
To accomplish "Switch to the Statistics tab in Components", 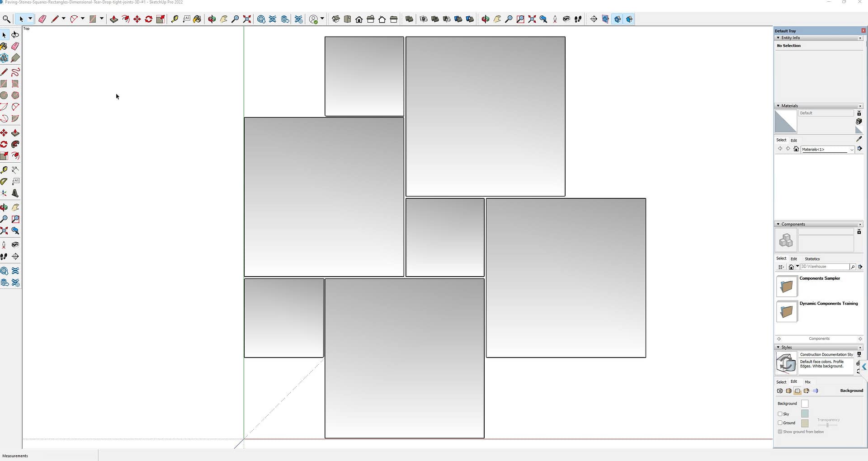I will [x=812, y=259].
